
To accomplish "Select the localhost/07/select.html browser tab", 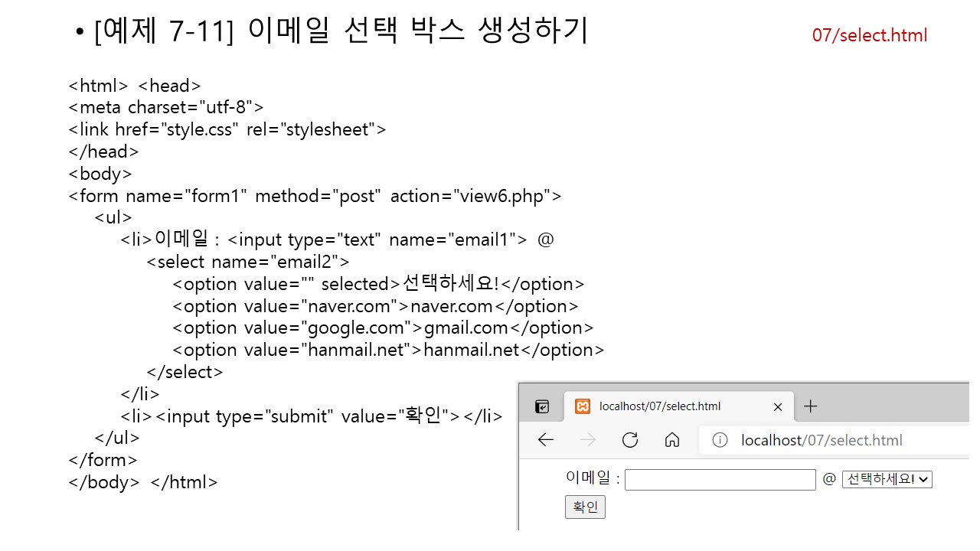I will tap(659, 406).
